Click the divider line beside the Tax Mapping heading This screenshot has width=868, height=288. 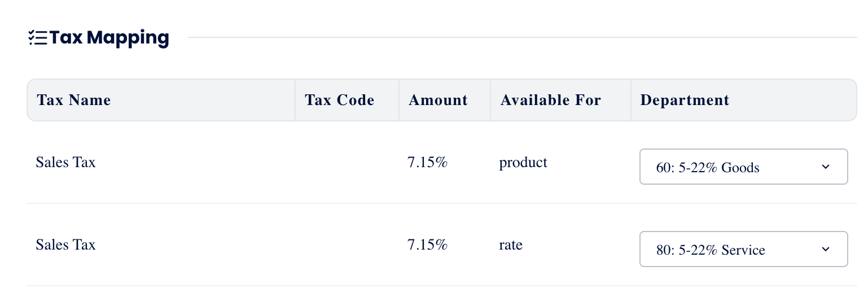pos(522,38)
